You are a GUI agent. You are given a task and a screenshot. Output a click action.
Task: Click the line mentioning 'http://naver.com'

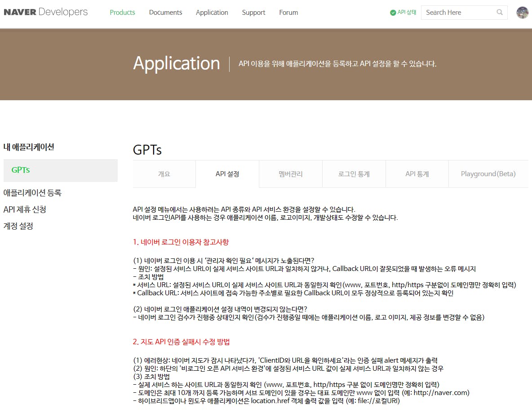301,393
